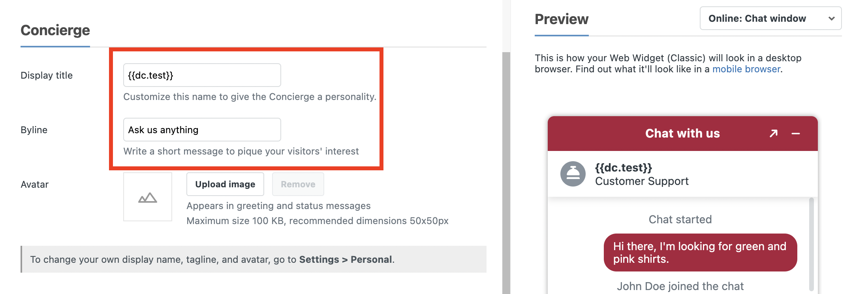The height and width of the screenshot is (294, 868).
Task: Click the Chat with us header bar
Action: [682, 134]
